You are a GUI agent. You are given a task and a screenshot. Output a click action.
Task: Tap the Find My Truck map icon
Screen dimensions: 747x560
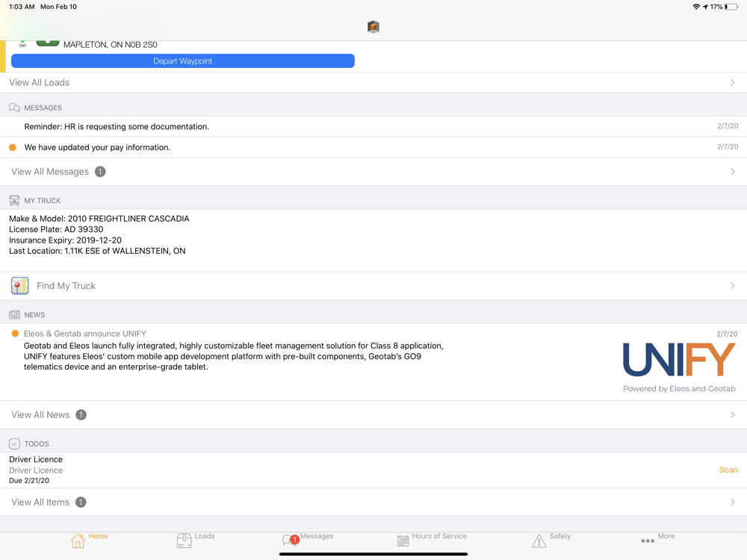(20, 286)
